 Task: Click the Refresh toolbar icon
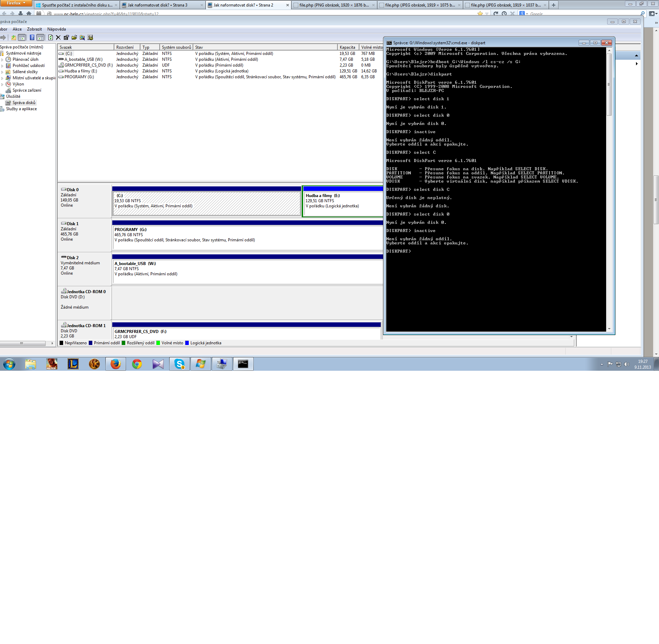click(x=50, y=37)
